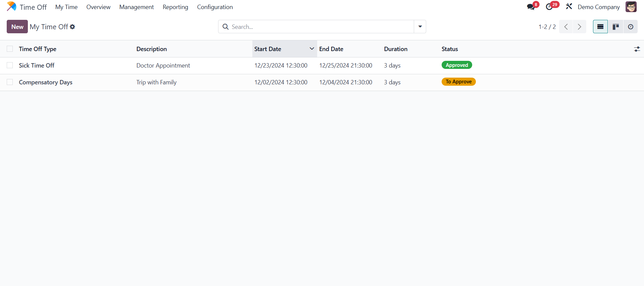Expand the search options dropdown arrow

(x=420, y=27)
